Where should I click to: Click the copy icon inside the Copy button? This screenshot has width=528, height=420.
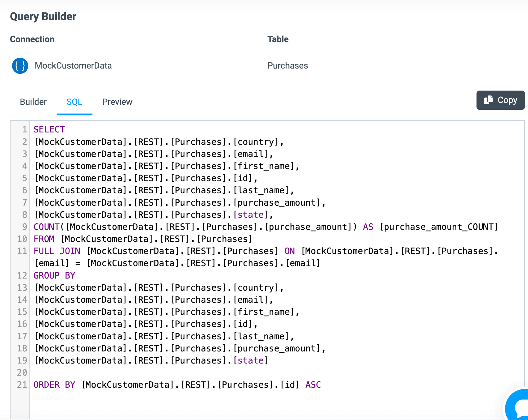[x=488, y=100]
